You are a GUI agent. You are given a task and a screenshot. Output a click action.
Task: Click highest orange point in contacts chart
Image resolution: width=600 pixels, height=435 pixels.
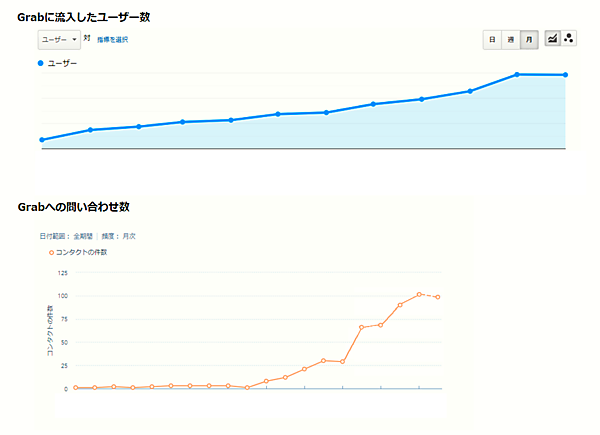tap(419, 294)
